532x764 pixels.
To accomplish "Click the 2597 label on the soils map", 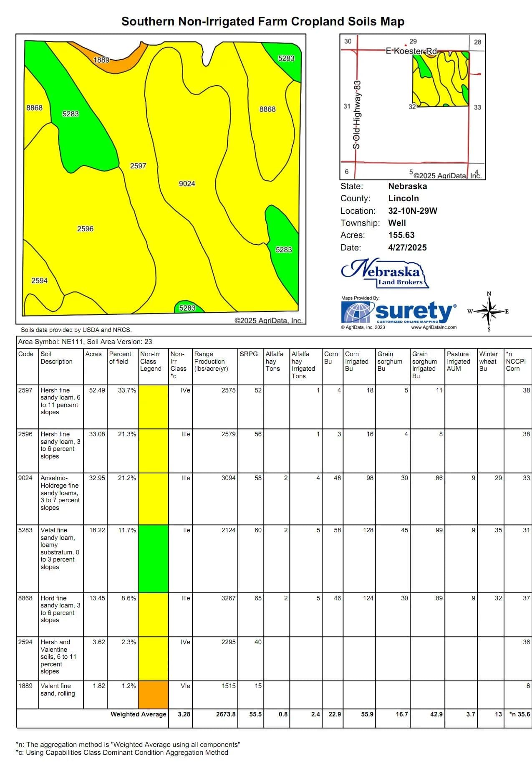I will [x=138, y=166].
